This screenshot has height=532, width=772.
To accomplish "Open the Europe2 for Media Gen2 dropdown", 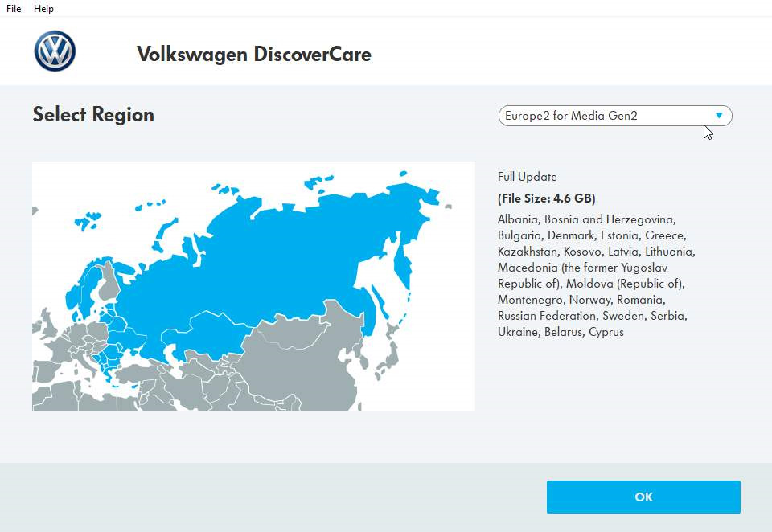I will point(615,116).
